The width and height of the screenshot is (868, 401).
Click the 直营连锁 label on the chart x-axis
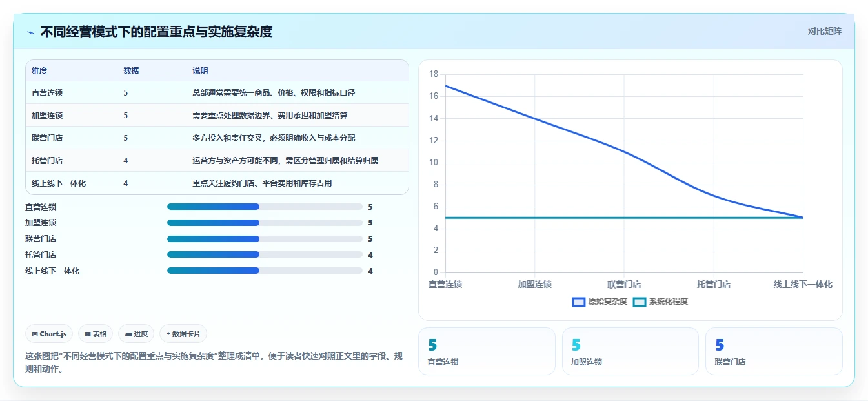(445, 285)
